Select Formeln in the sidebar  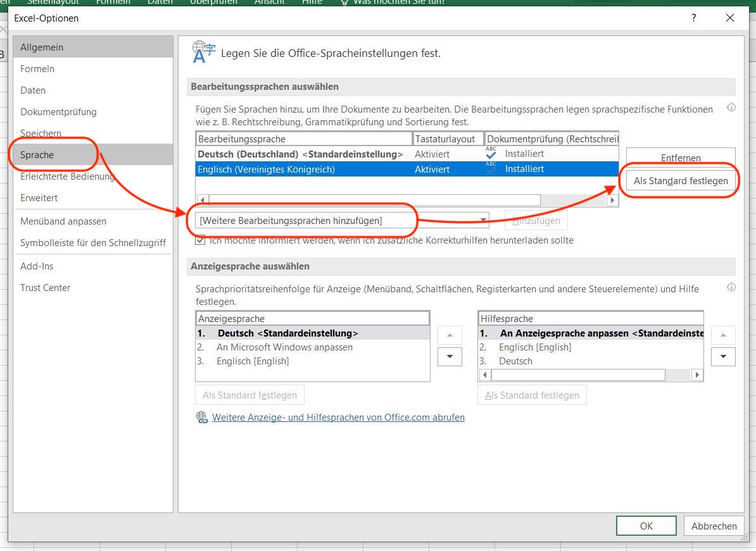click(x=93, y=69)
